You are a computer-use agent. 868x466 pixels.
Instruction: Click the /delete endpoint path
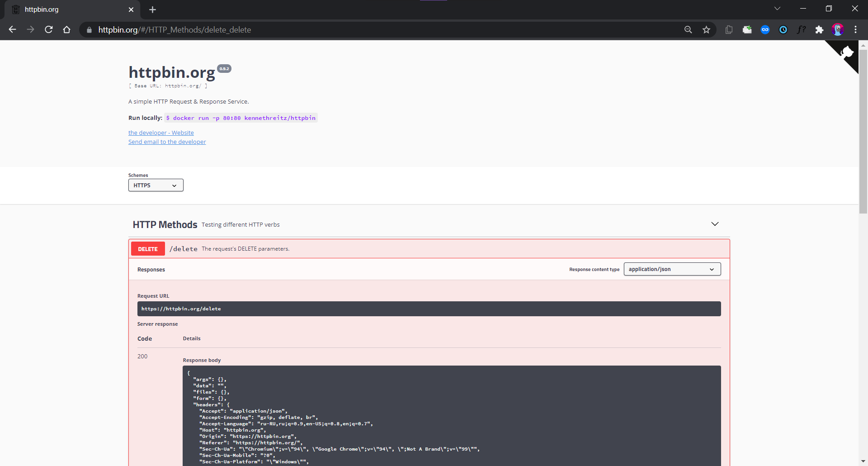tap(184, 249)
